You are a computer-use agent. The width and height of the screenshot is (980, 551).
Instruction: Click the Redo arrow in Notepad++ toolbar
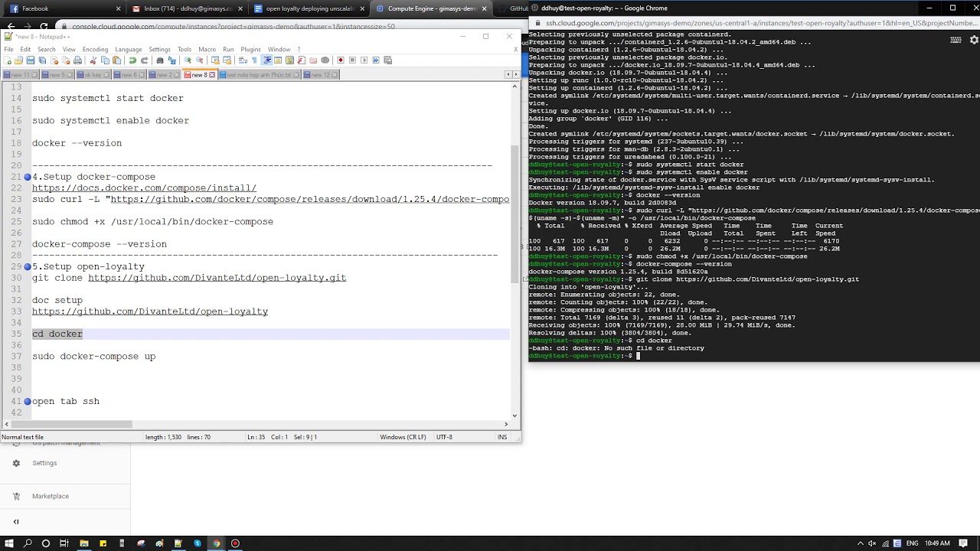(x=143, y=60)
